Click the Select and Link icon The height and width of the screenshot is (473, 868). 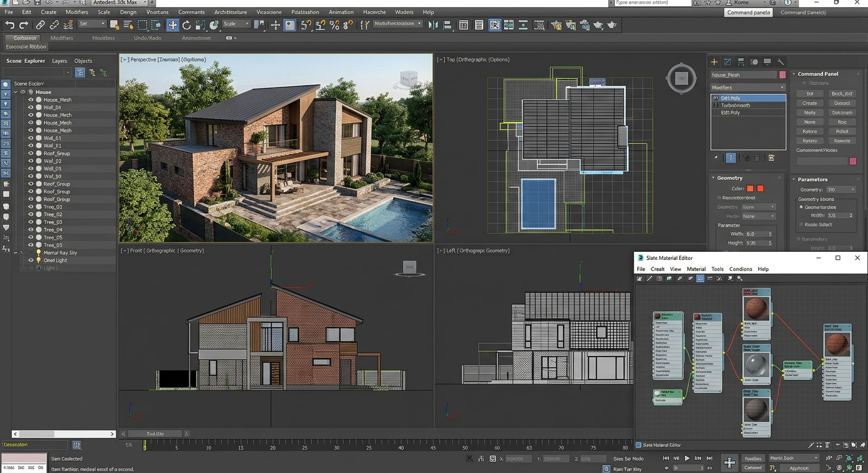(x=41, y=25)
